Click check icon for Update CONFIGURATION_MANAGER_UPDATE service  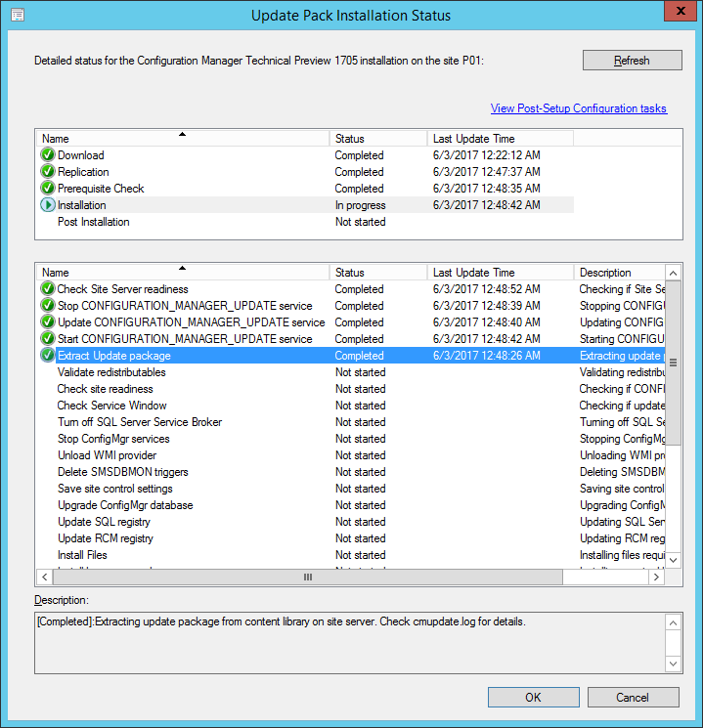pos(47,322)
